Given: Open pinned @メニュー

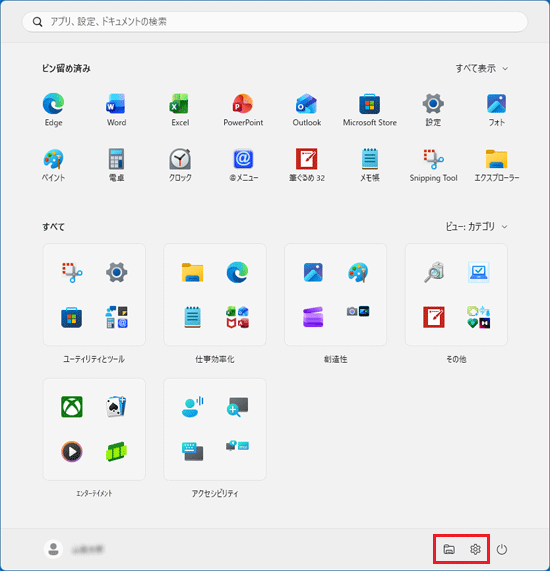Looking at the screenshot, I should click(x=243, y=165).
